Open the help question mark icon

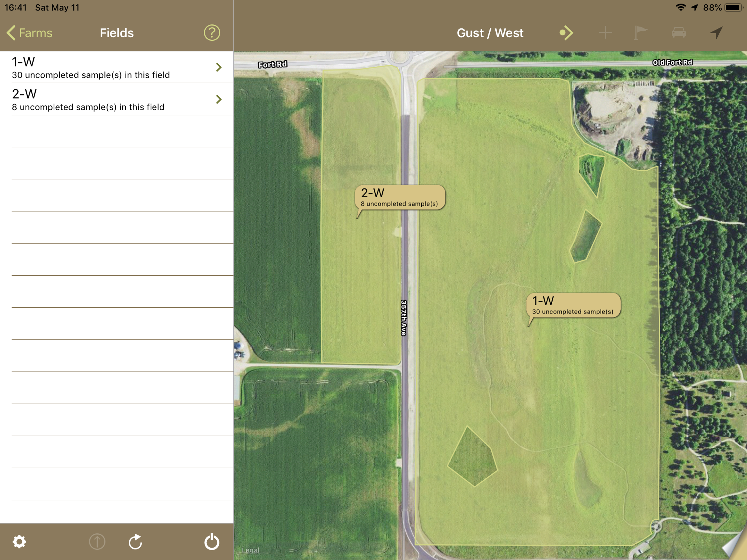tap(212, 33)
